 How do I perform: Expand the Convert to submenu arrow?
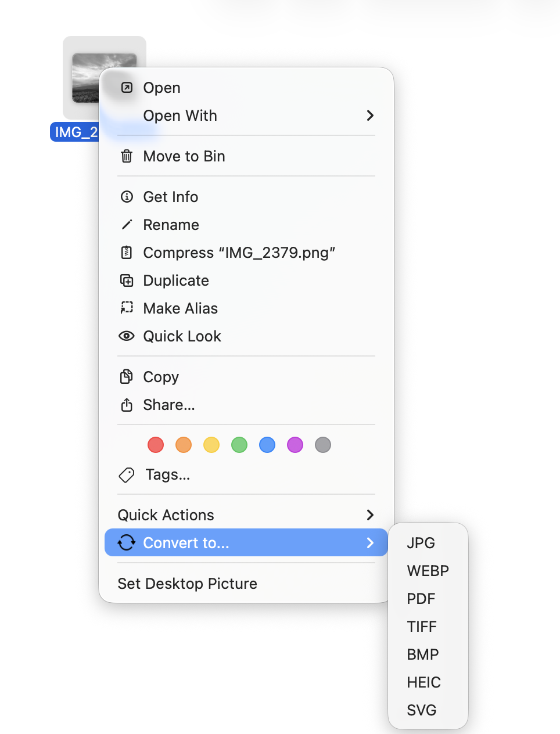pyautogui.click(x=370, y=543)
